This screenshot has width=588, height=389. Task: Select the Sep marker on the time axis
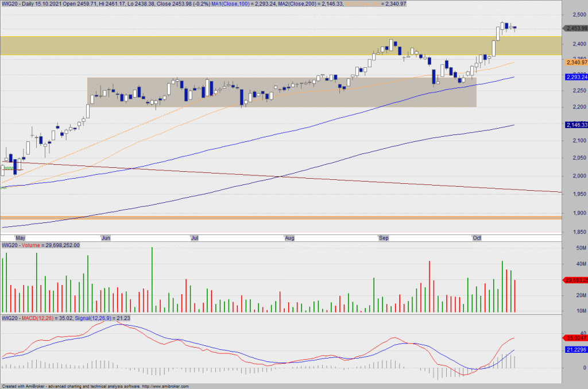(x=382, y=237)
